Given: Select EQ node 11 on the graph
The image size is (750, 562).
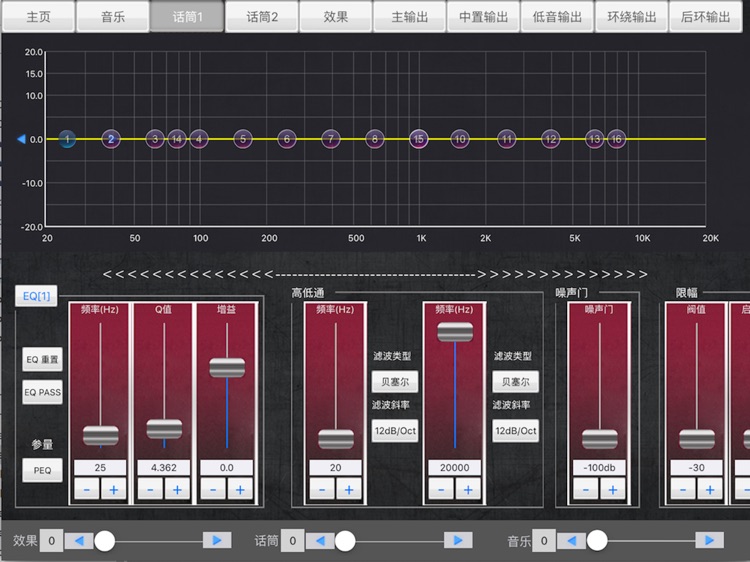Looking at the screenshot, I should [x=507, y=139].
